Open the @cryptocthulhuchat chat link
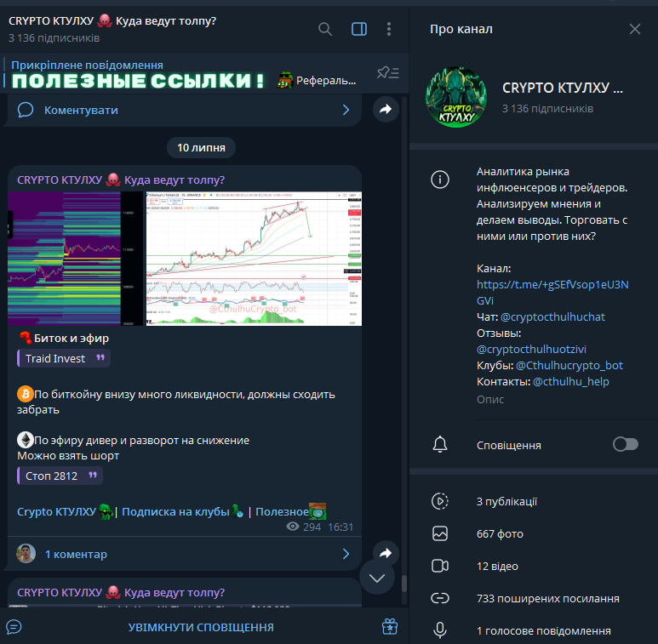This screenshot has height=644, width=658. click(x=552, y=317)
